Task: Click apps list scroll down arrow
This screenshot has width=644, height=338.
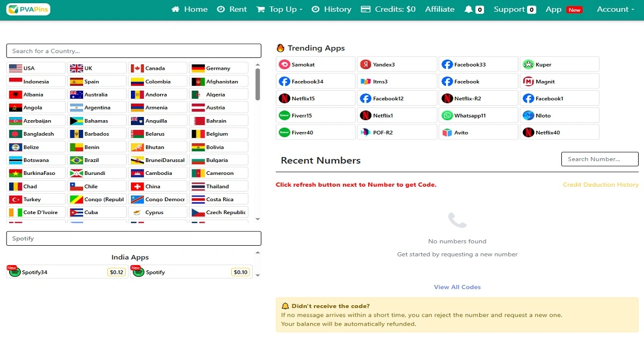Action: pyautogui.click(x=258, y=275)
